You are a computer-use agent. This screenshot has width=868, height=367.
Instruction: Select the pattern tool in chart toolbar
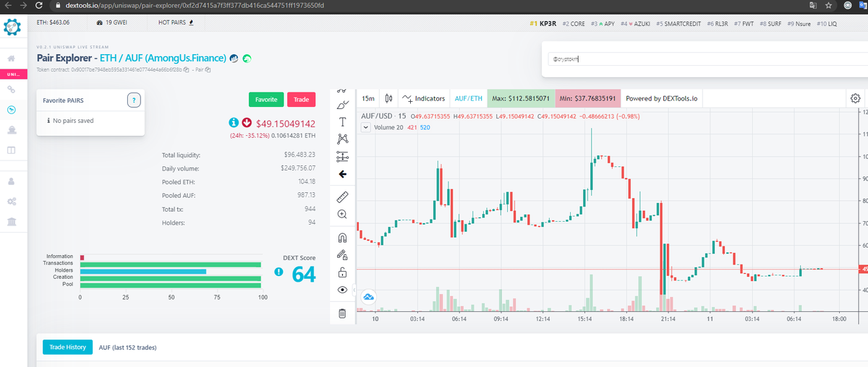(x=342, y=139)
